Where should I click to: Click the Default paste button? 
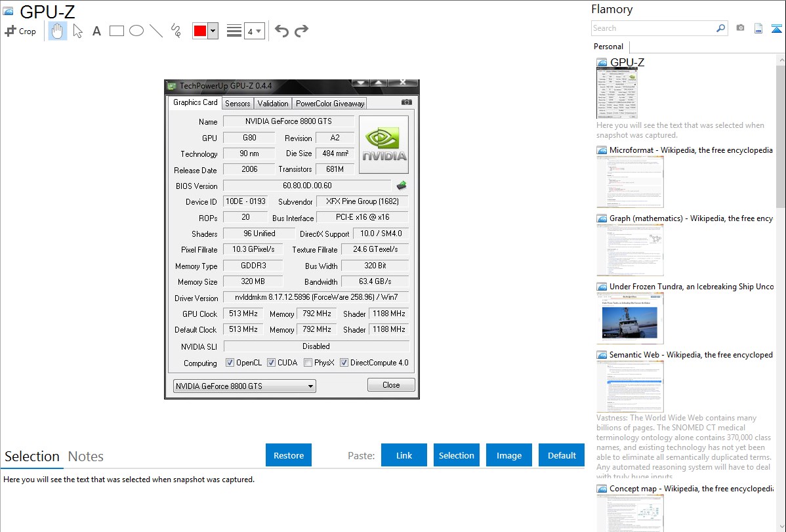point(562,455)
